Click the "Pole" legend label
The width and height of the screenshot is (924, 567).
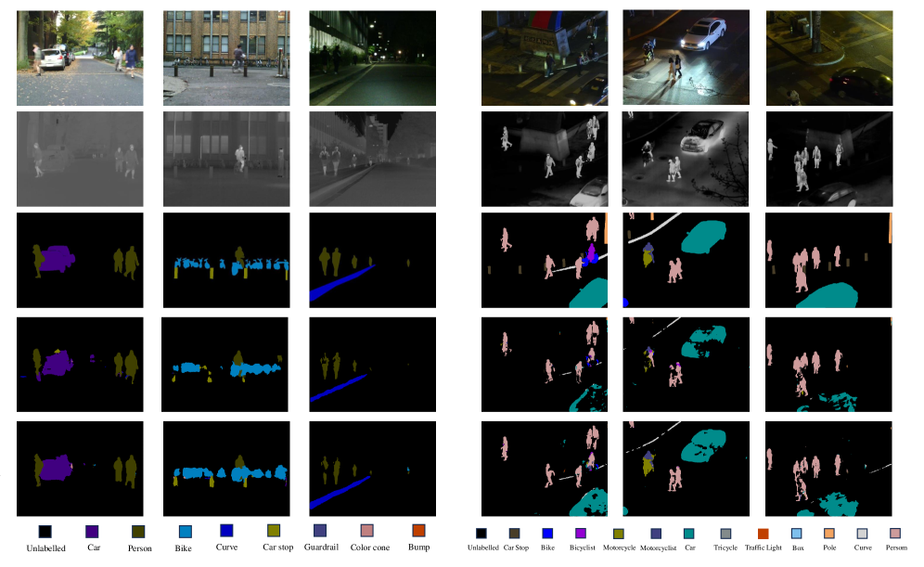click(x=829, y=548)
